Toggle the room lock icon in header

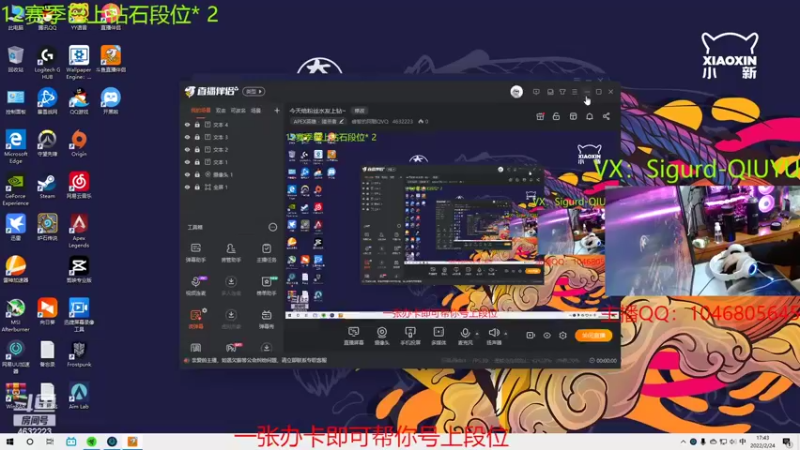556,116
